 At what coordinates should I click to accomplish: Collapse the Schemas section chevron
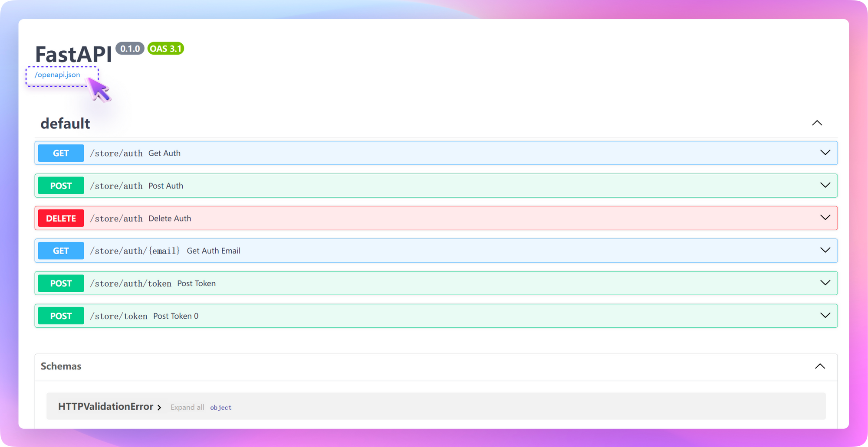point(820,366)
